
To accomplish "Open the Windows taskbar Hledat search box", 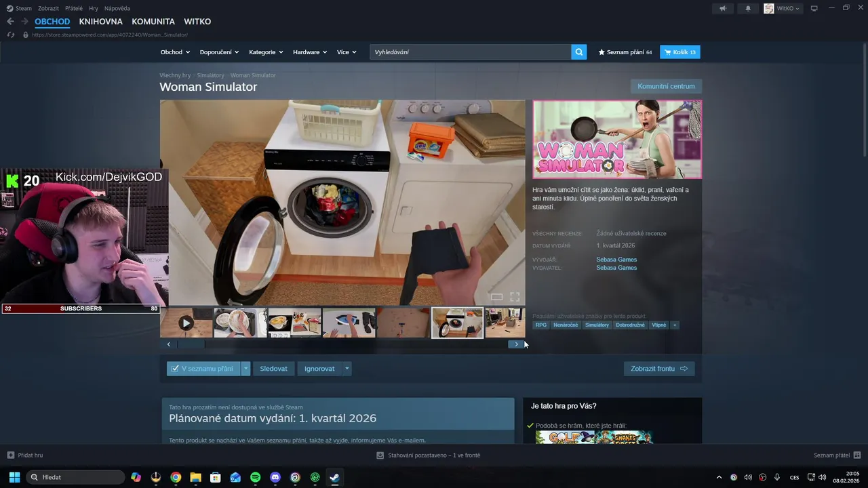I will pos(75,477).
